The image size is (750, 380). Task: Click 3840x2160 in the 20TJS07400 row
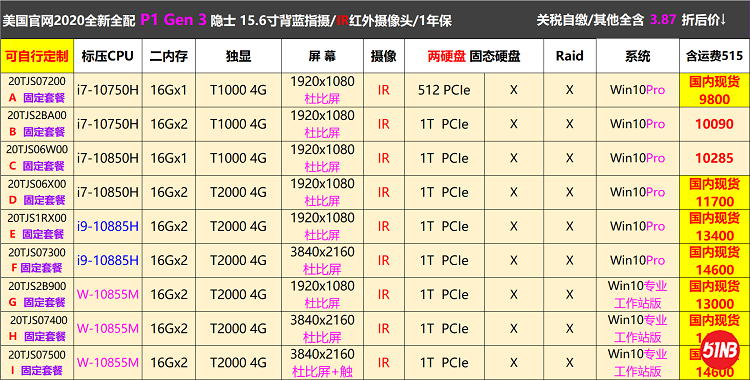322,320
